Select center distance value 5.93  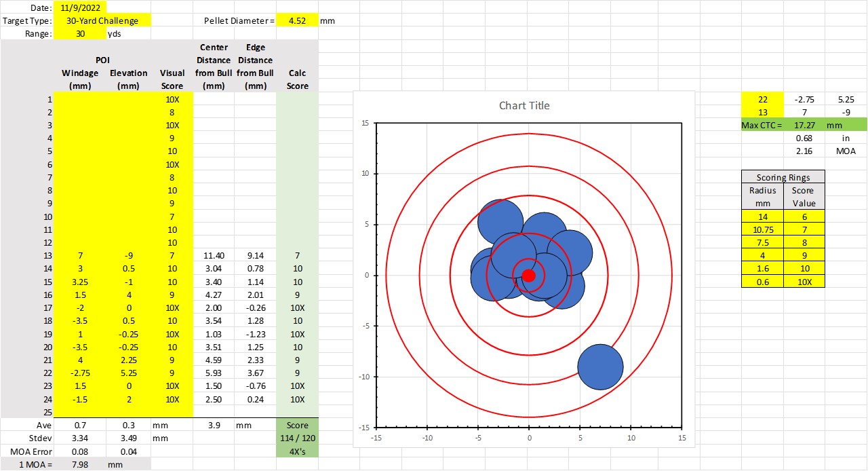point(214,373)
